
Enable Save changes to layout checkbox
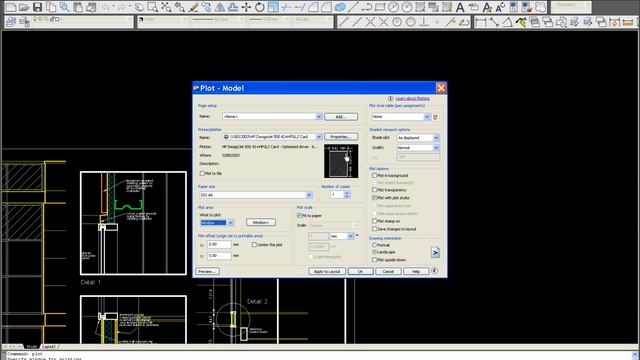coord(374,229)
